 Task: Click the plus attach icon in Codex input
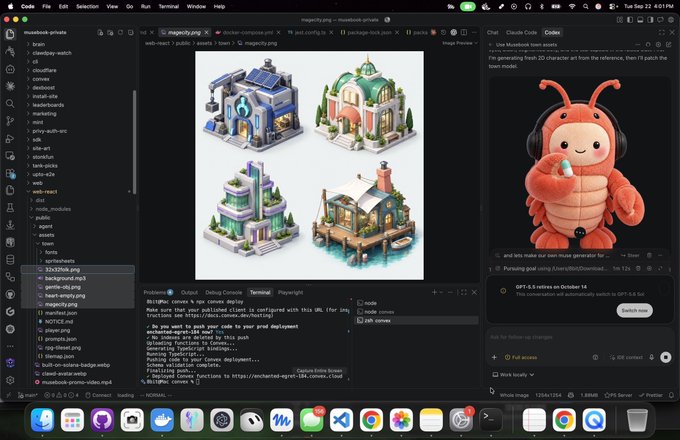[494, 357]
